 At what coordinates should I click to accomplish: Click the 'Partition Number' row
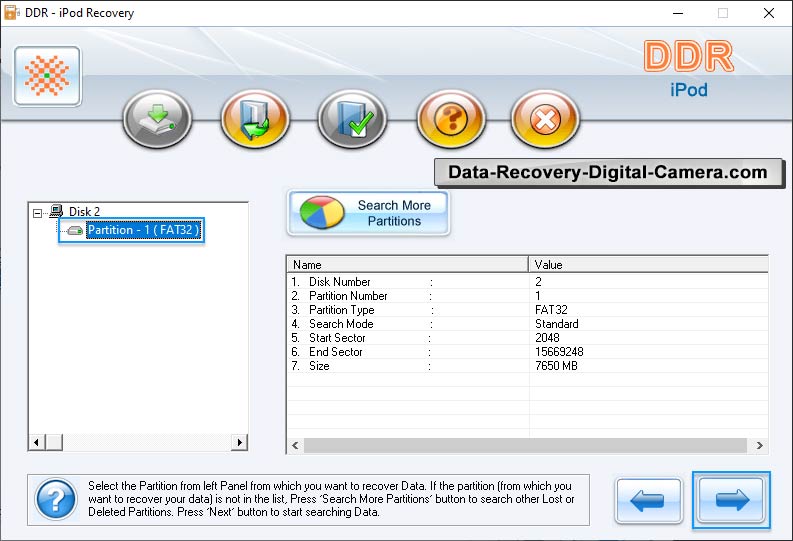527,296
